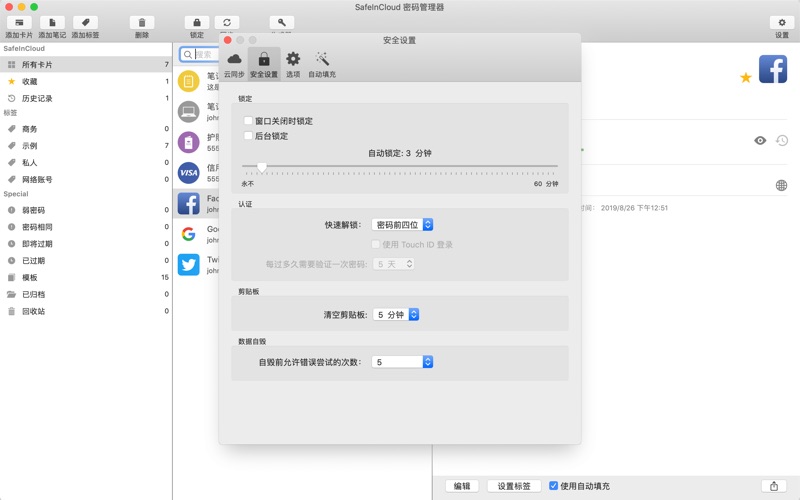Image resolution: width=800 pixels, height=500 pixels.
Task: Open 设置 gear icon in main toolbar
Action: [781, 22]
